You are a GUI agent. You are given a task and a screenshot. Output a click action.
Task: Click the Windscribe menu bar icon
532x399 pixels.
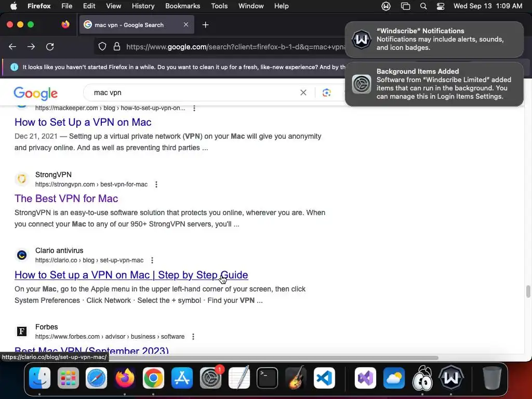(386, 6)
